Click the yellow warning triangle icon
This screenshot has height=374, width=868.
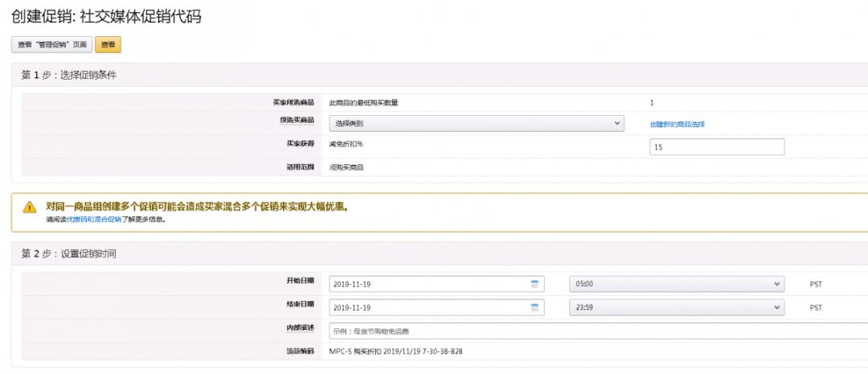(x=30, y=208)
